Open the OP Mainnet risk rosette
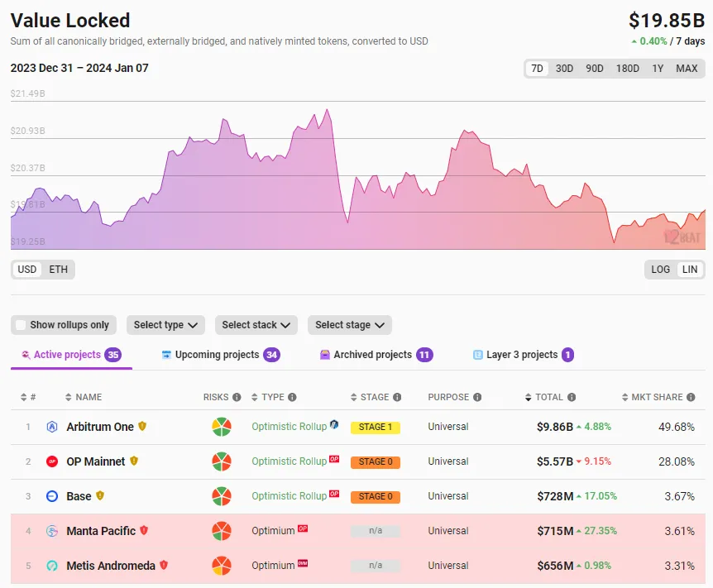713x588 pixels. pyautogui.click(x=221, y=461)
